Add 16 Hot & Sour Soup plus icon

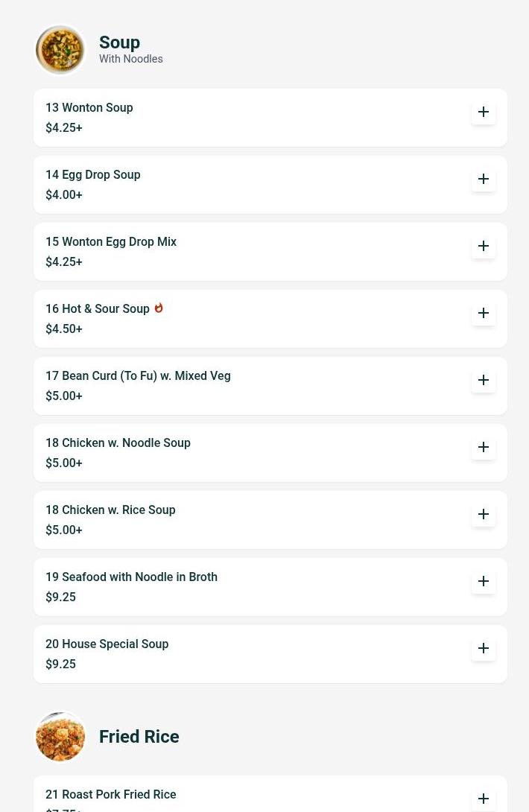(x=483, y=314)
